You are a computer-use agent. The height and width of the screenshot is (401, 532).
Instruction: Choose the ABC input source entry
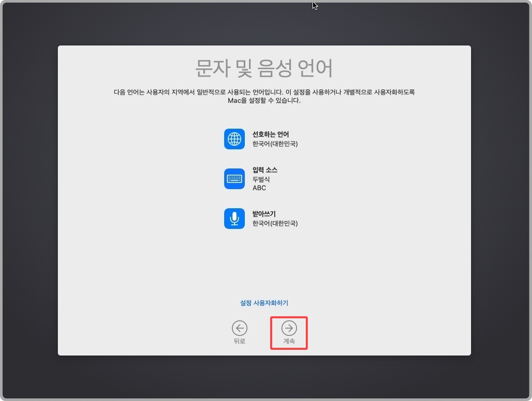(259, 188)
